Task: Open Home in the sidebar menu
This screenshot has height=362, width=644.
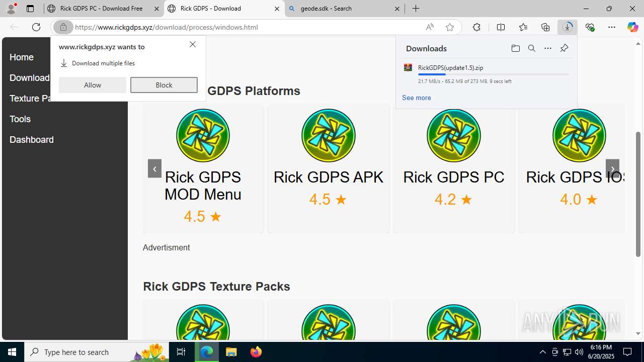Action: tap(22, 57)
